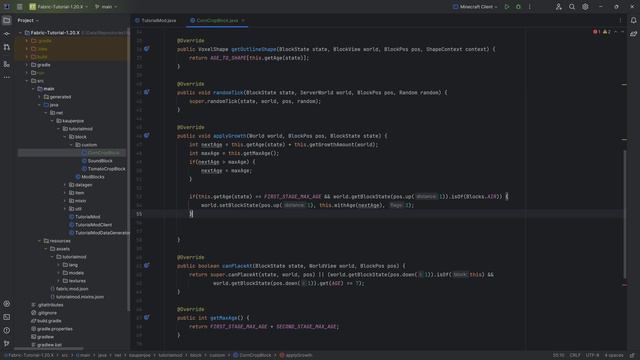Show more tool windows ellipsis
640x360 pixels.
7,77
